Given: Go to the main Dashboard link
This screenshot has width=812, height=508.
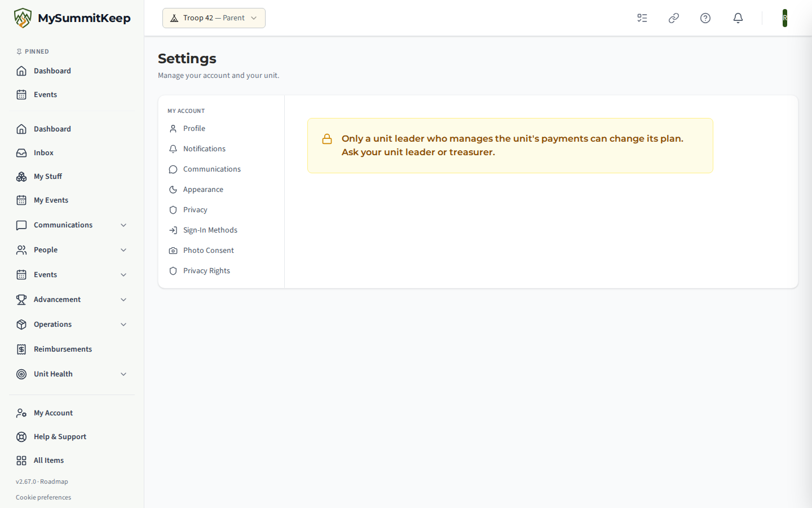Looking at the screenshot, I should [72, 129].
